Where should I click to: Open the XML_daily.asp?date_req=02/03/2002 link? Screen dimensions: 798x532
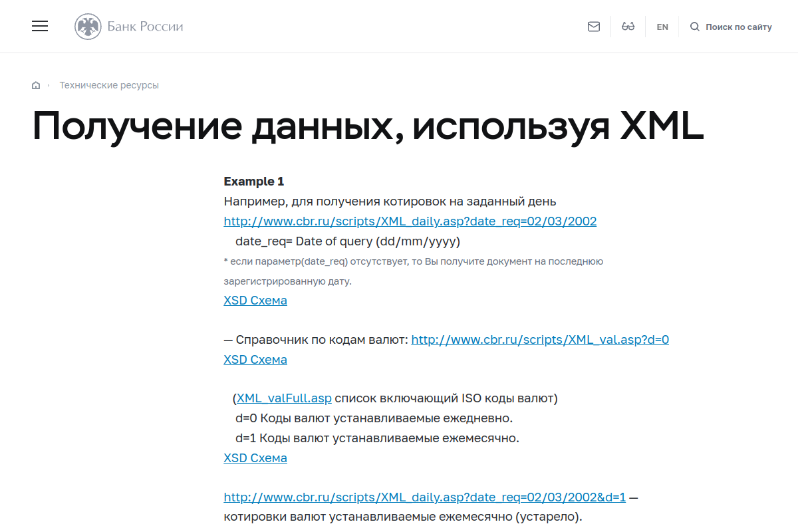pos(410,221)
